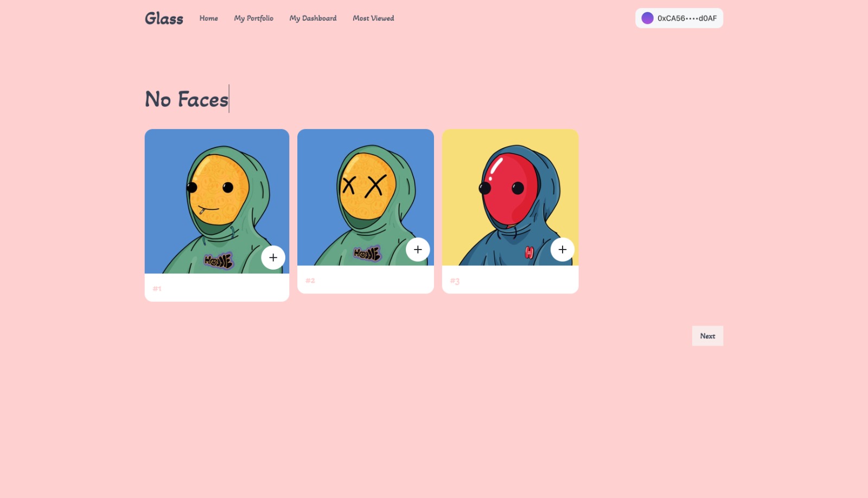
Task: View the Most Viewed section
Action: pyautogui.click(x=373, y=18)
